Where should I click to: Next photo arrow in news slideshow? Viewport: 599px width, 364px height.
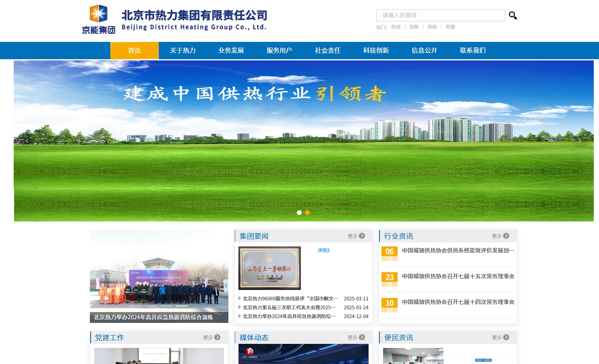(x=214, y=276)
